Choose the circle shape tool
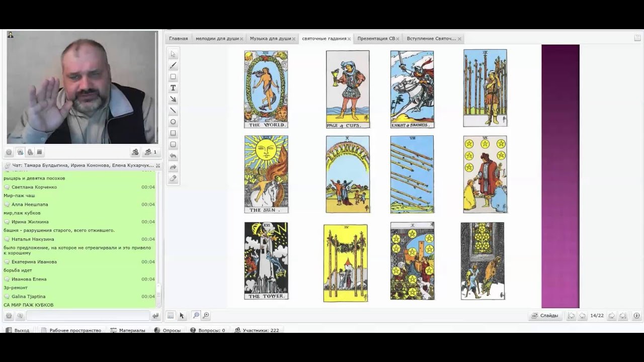644x362 pixels. pyautogui.click(x=173, y=122)
